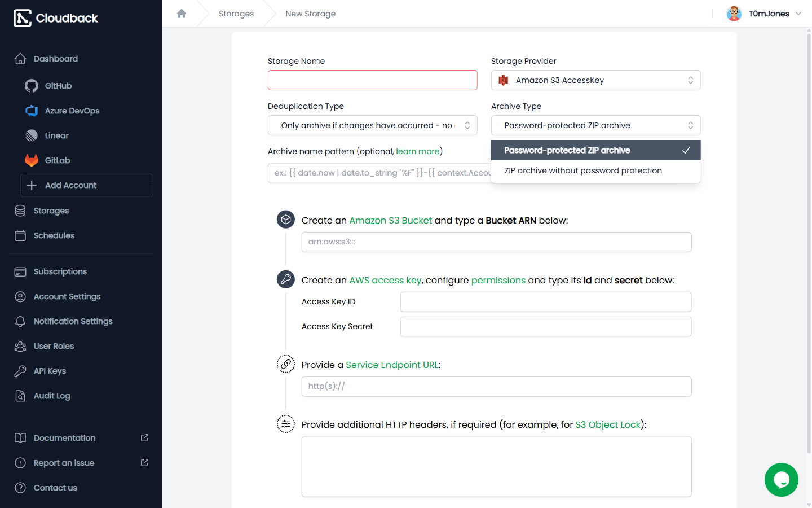This screenshot has width=812, height=508.
Task: Click the Storages database icon
Action: click(x=20, y=211)
